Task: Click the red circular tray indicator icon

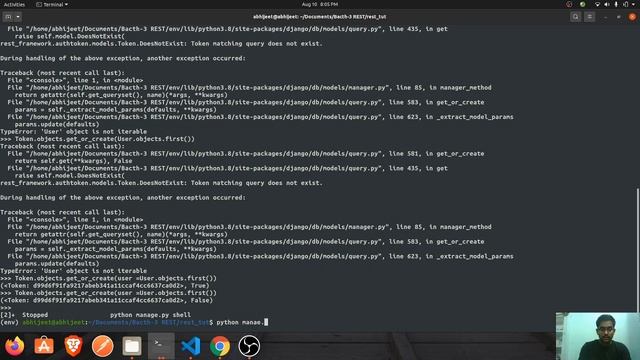Action: coord(569,4)
